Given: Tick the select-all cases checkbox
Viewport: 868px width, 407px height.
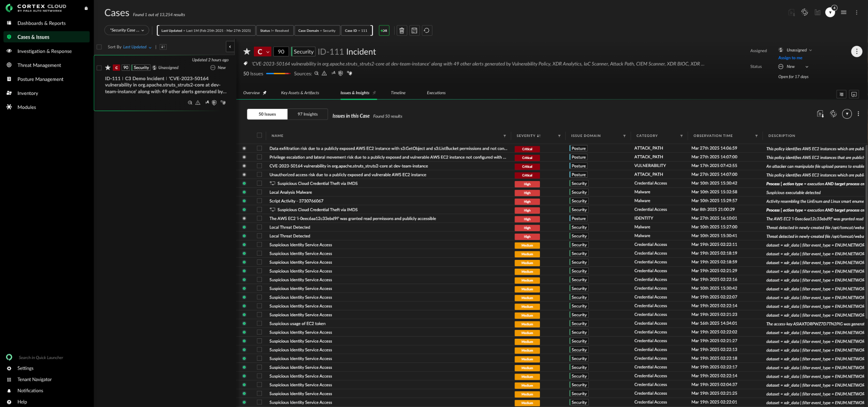Looking at the screenshot, I should click(x=99, y=47).
